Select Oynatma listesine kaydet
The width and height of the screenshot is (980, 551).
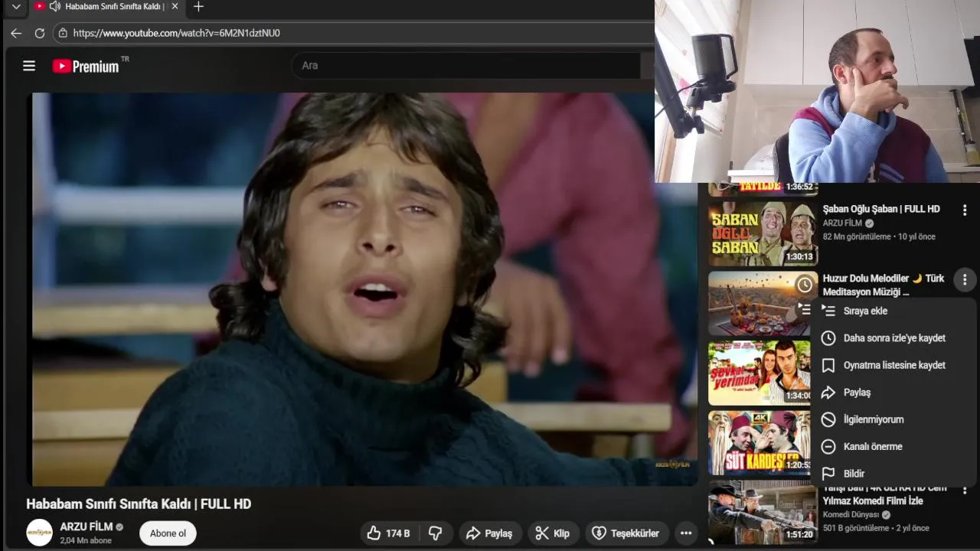point(893,365)
